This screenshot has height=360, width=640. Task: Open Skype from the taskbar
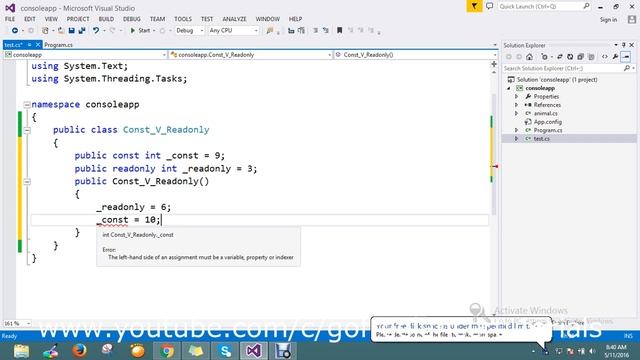tap(225, 351)
